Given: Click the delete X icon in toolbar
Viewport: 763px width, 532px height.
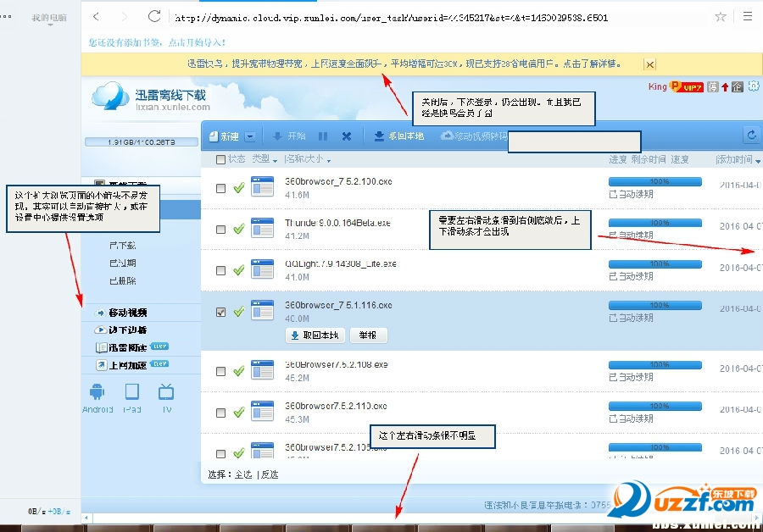Looking at the screenshot, I should pos(346,136).
